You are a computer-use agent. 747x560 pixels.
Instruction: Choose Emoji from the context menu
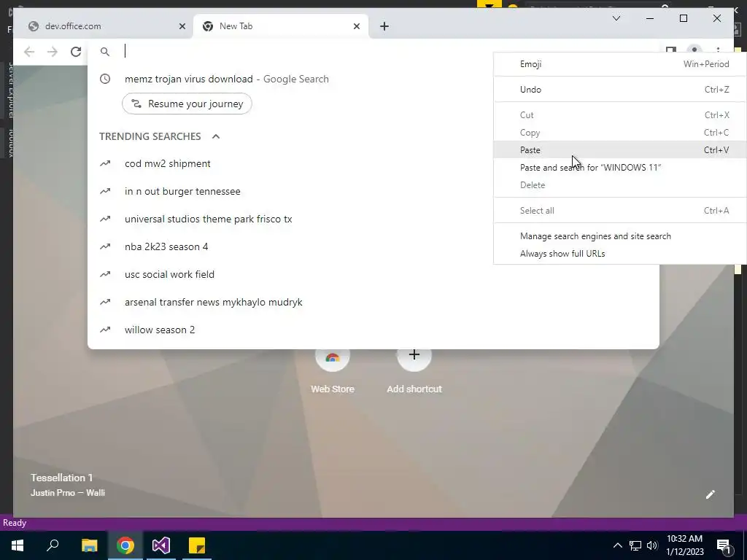620,64
